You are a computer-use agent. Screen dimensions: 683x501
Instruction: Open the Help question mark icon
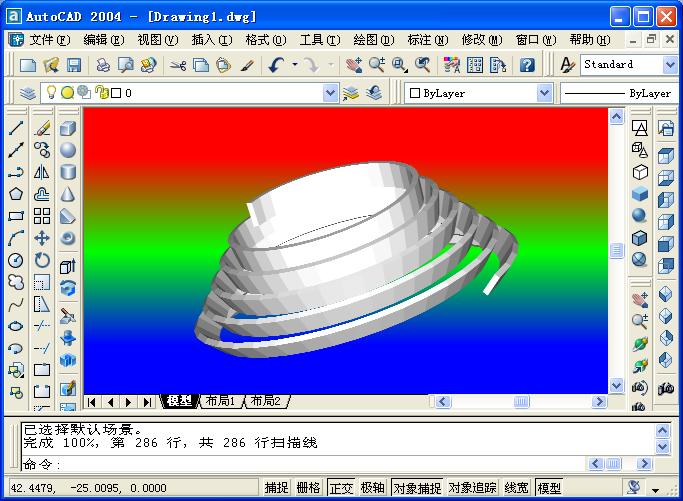(527, 65)
